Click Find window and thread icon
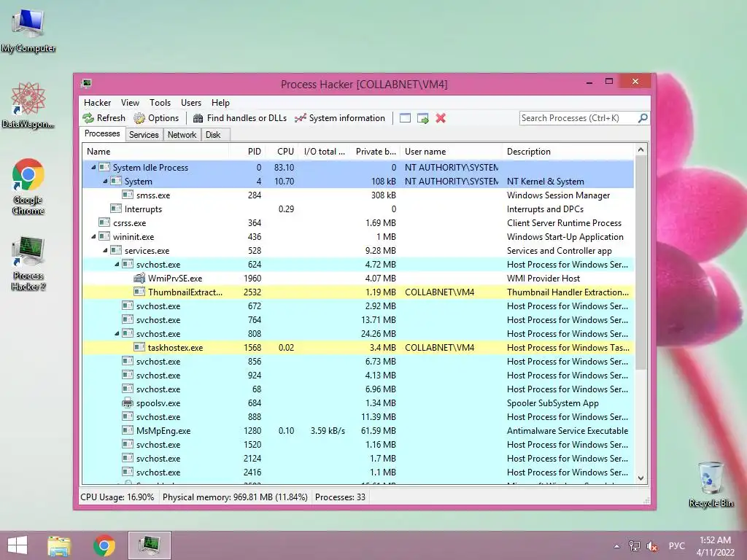The height and width of the screenshot is (560, 747). click(422, 118)
